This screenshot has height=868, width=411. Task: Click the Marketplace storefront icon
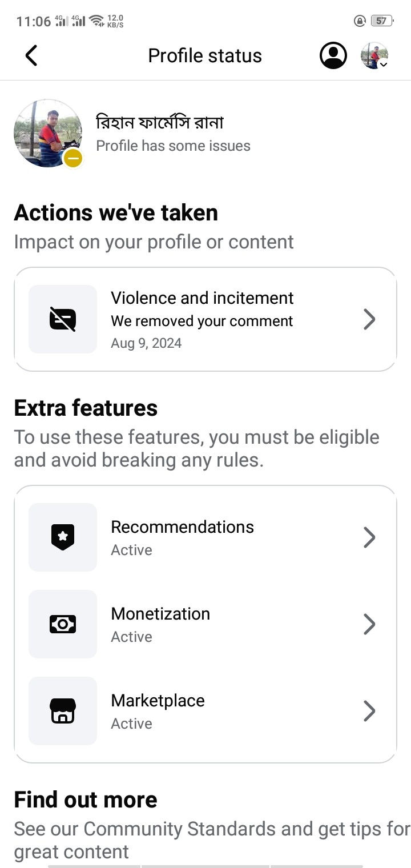click(x=63, y=711)
